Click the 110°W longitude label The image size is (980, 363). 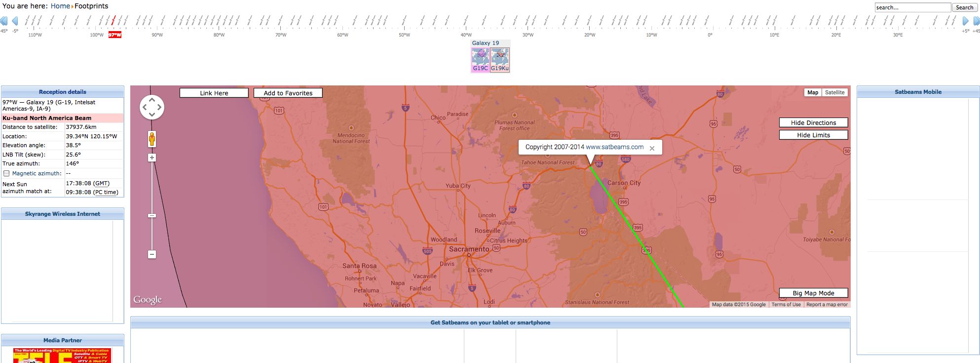pyautogui.click(x=35, y=35)
